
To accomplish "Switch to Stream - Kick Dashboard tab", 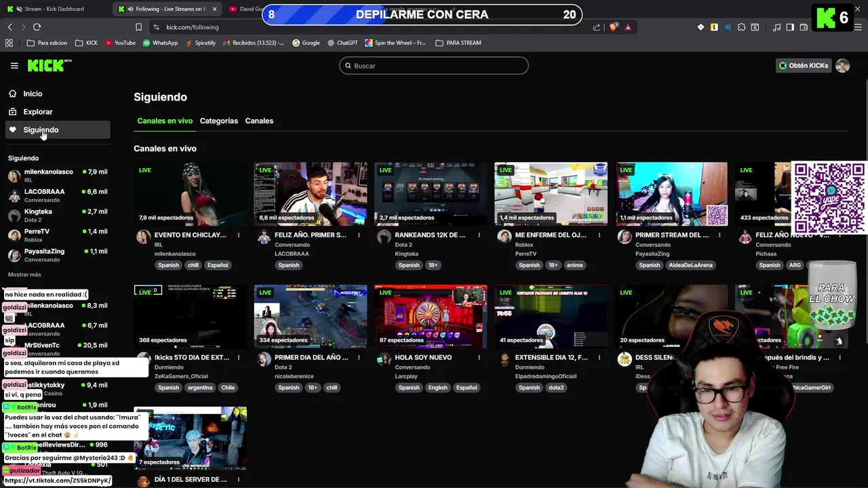I will pyautogui.click(x=54, y=9).
